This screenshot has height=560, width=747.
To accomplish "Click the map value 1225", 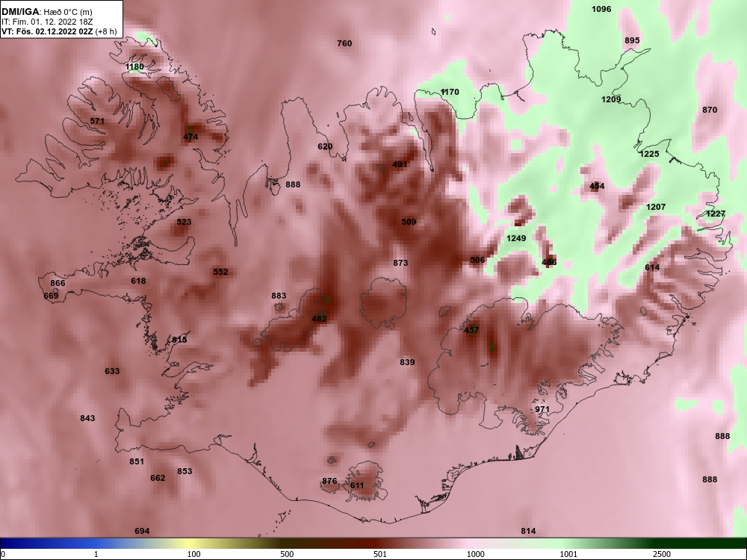I will (649, 154).
